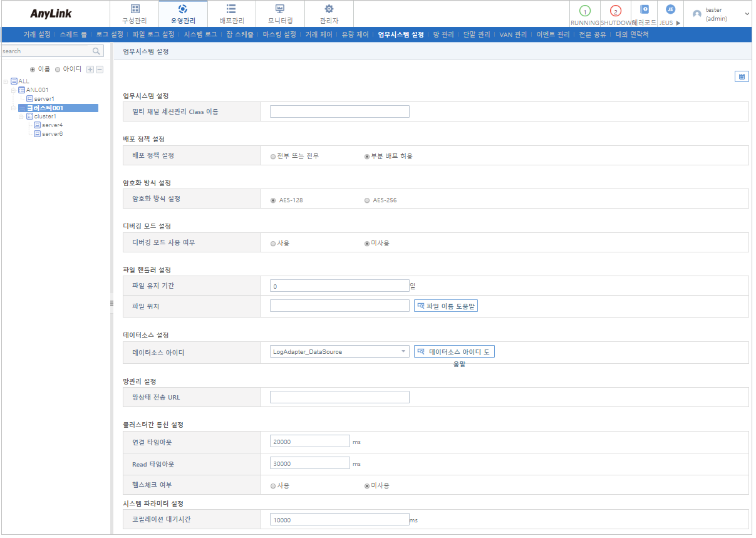Select the 이름 radio button
The image size is (756, 538).
click(x=33, y=69)
